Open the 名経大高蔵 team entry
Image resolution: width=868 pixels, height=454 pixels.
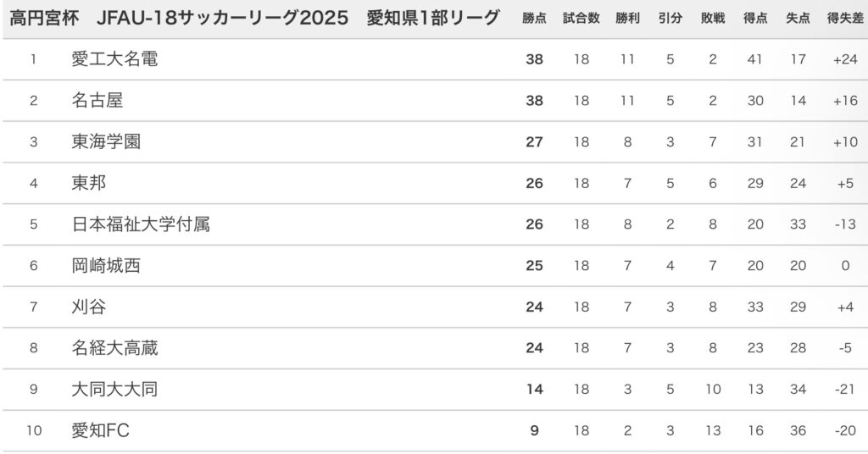(x=114, y=348)
